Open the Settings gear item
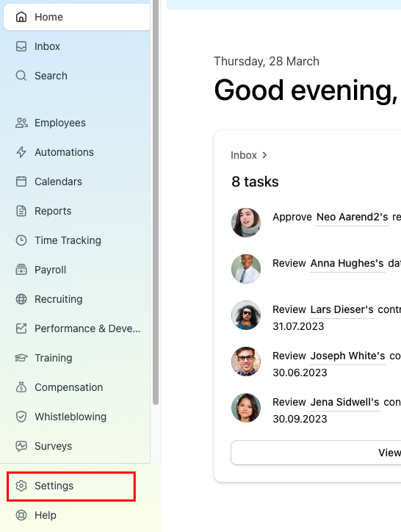The width and height of the screenshot is (401, 532). (x=71, y=486)
